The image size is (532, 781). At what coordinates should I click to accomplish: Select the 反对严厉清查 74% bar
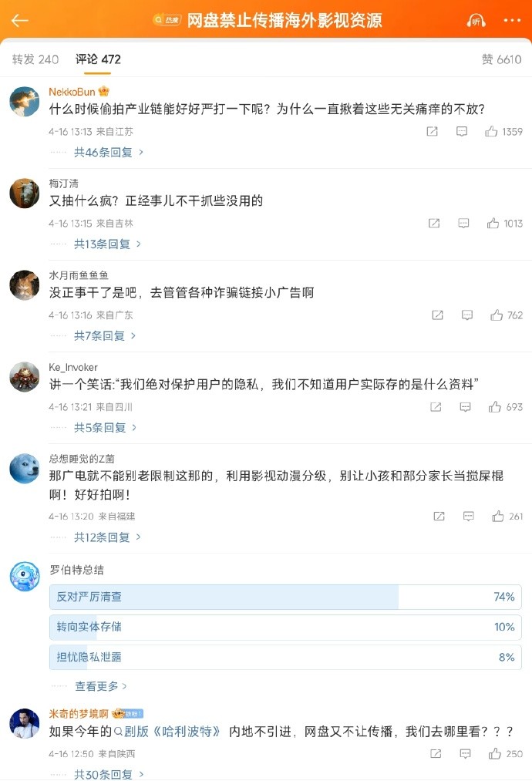coord(285,598)
